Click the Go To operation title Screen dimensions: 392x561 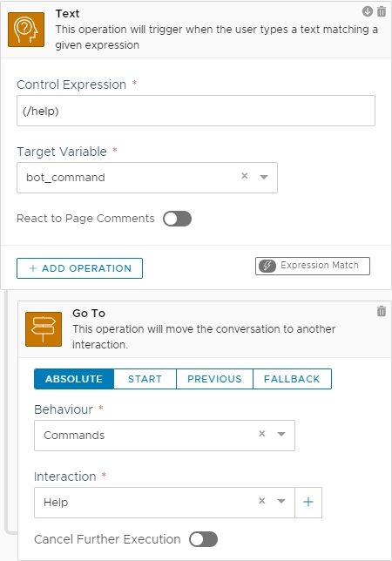(89, 314)
